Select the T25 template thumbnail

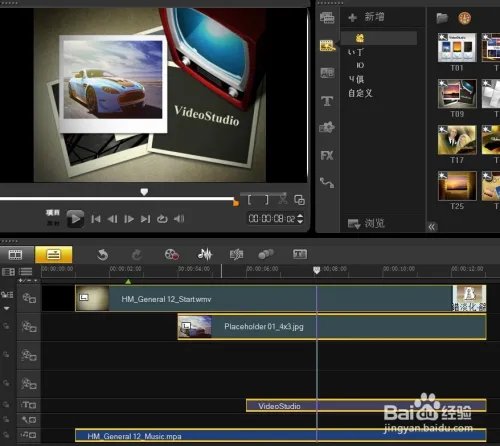(457, 186)
